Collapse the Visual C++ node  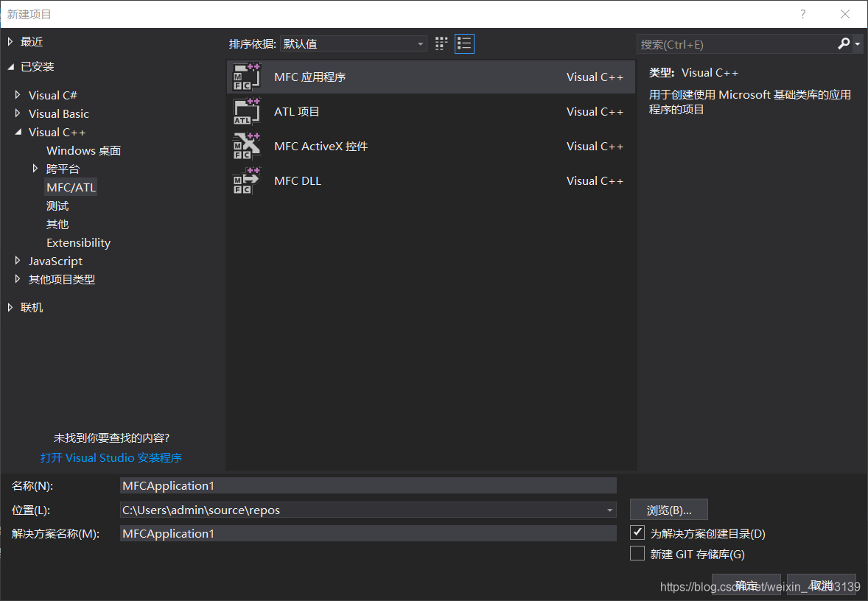coord(18,132)
